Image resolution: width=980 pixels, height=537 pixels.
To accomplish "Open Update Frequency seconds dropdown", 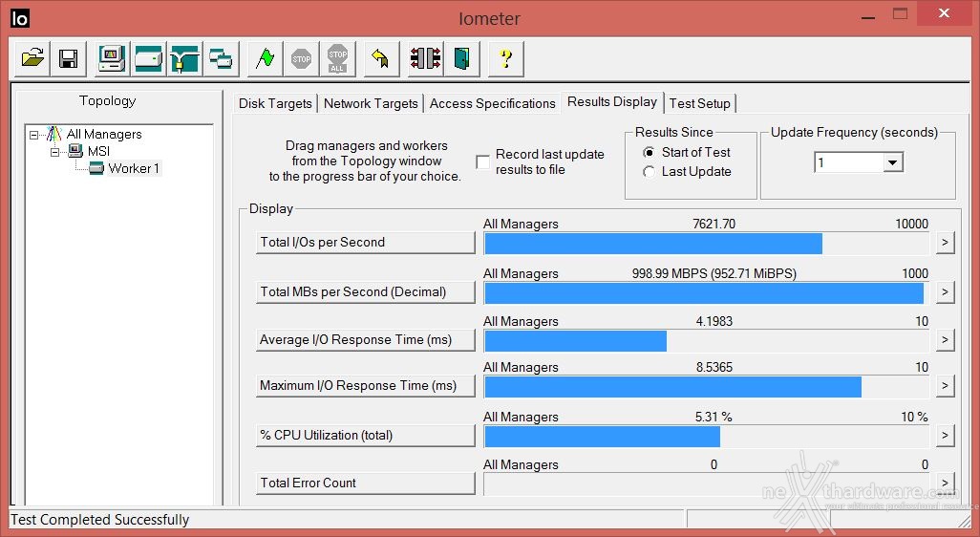I will (892, 163).
